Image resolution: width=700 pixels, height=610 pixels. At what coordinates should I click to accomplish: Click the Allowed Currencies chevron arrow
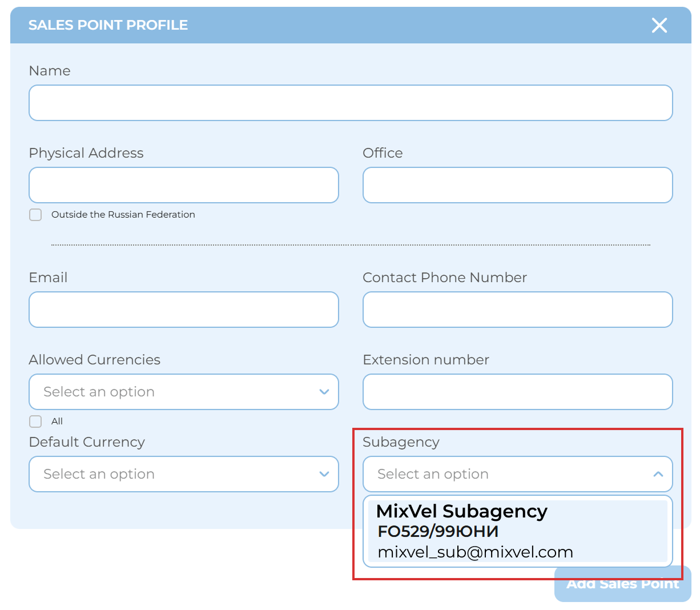[x=324, y=392]
